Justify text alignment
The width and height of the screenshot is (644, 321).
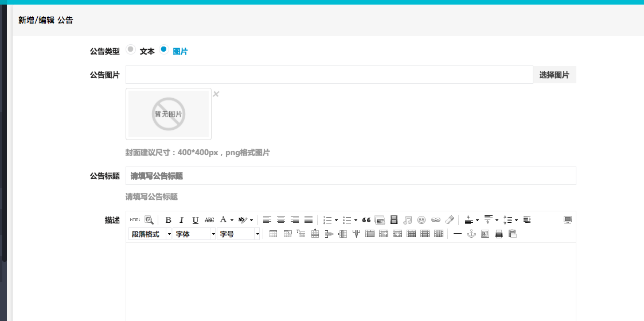(x=309, y=220)
